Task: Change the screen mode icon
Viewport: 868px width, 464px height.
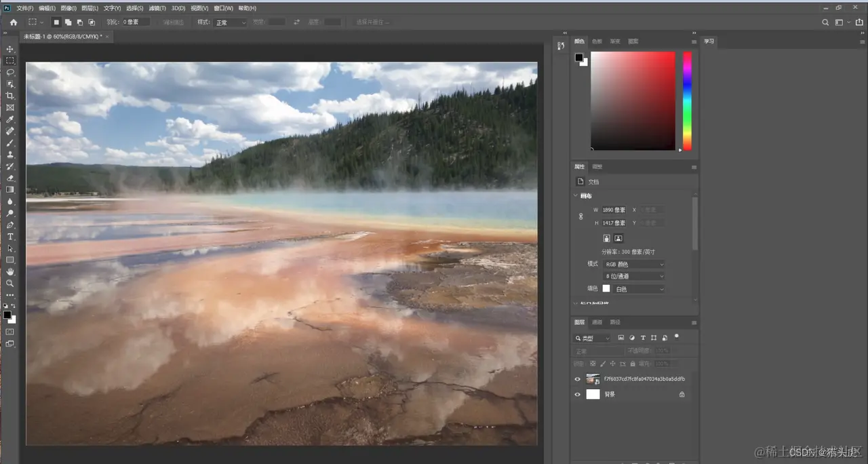Action: [x=10, y=344]
